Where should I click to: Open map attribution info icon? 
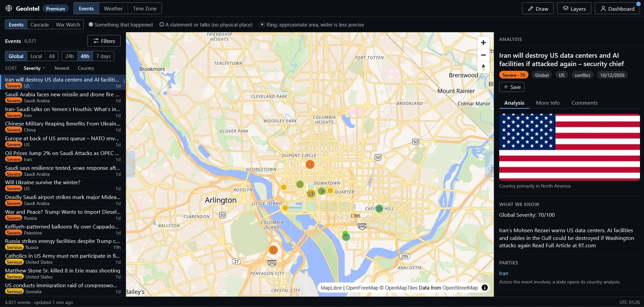[x=484, y=288]
